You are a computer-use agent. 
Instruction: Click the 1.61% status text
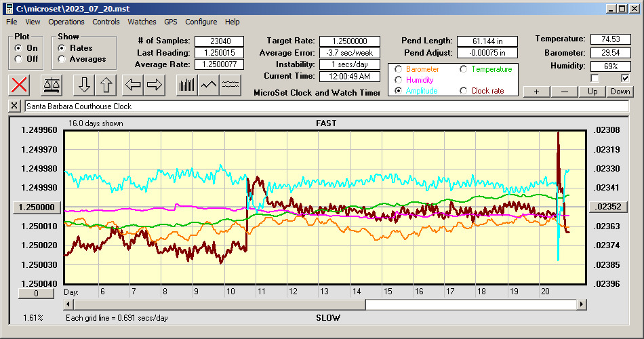coord(33,317)
